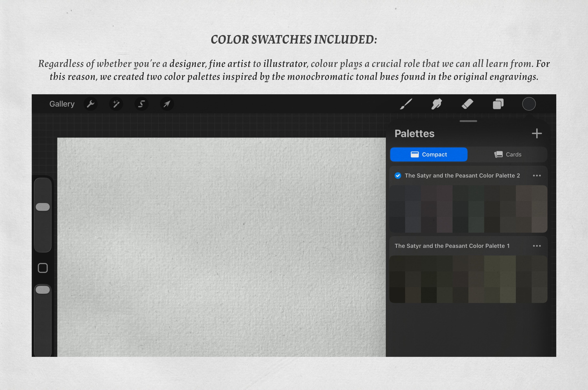
Task: Switch to Compact palette view
Action: click(x=429, y=154)
